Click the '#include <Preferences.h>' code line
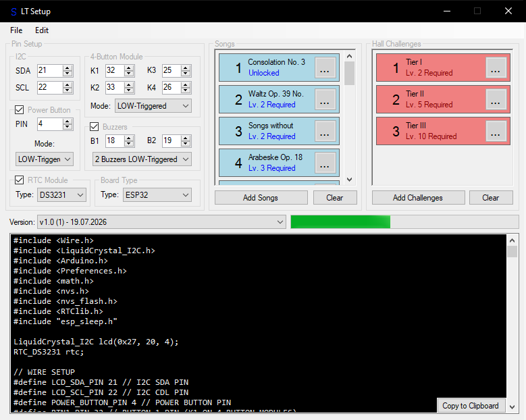This screenshot has height=420, width=526. point(70,271)
